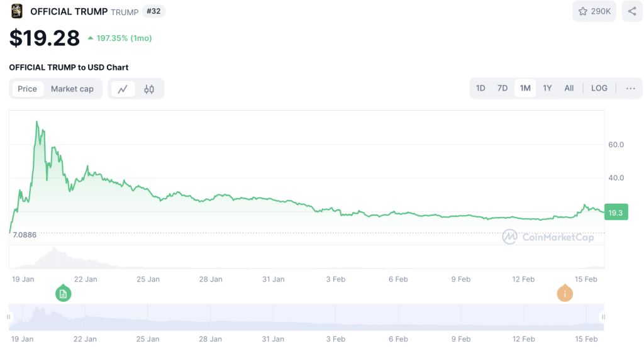The image size is (644, 349).
Task: Add coin to watchlist via star 290K
Action: point(594,11)
